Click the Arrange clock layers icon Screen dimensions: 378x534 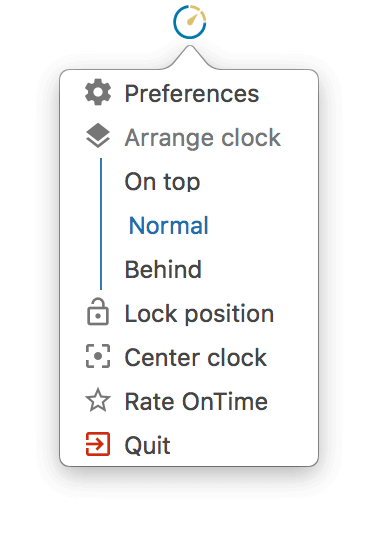coord(98,136)
